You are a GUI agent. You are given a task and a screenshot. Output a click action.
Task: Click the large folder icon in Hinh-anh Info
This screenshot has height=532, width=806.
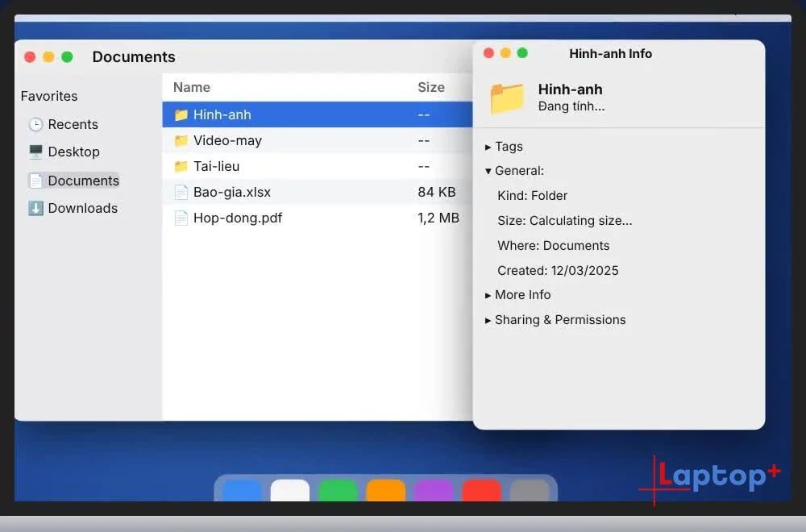[x=507, y=98]
